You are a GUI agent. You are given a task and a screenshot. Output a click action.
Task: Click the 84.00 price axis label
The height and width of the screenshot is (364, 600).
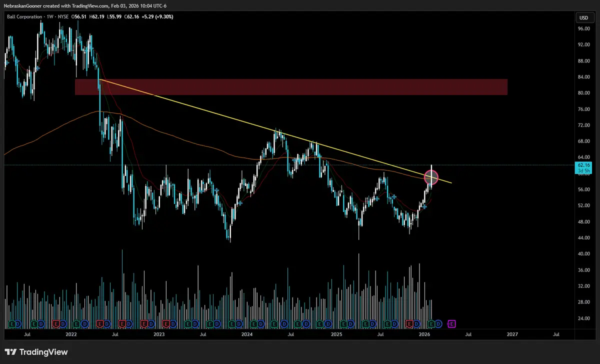click(584, 76)
